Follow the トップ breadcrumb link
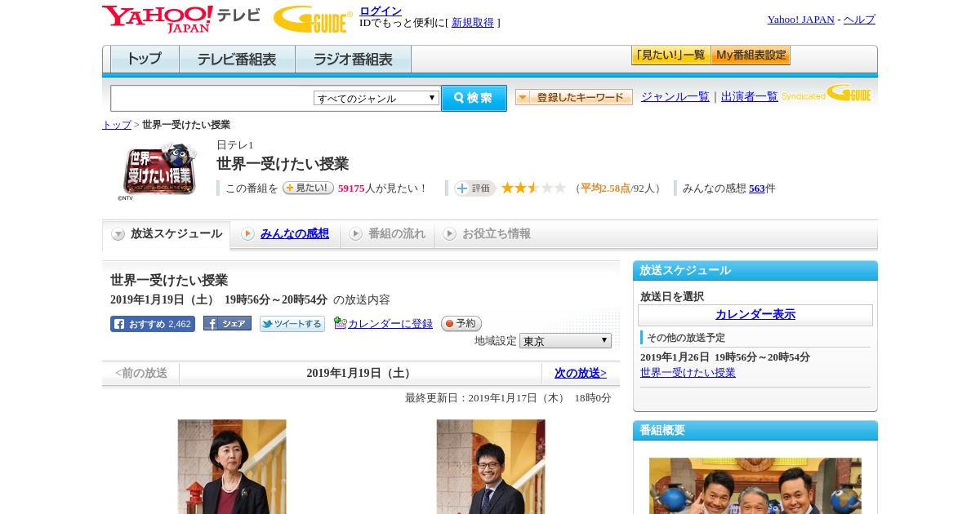Image resolution: width=980 pixels, height=514 pixels. (x=116, y=125)
